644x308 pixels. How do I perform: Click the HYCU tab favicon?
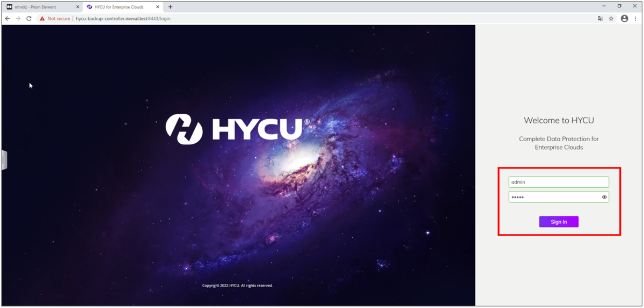tap(90, 7)
